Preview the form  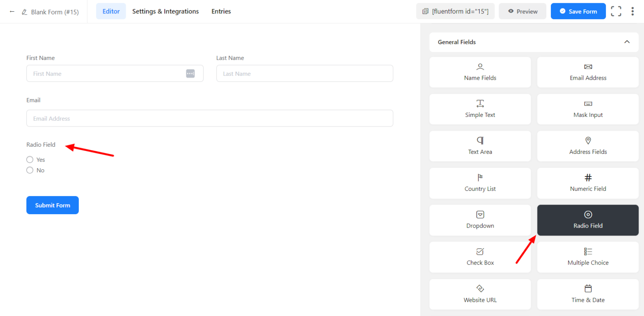[x=522, y=11]
